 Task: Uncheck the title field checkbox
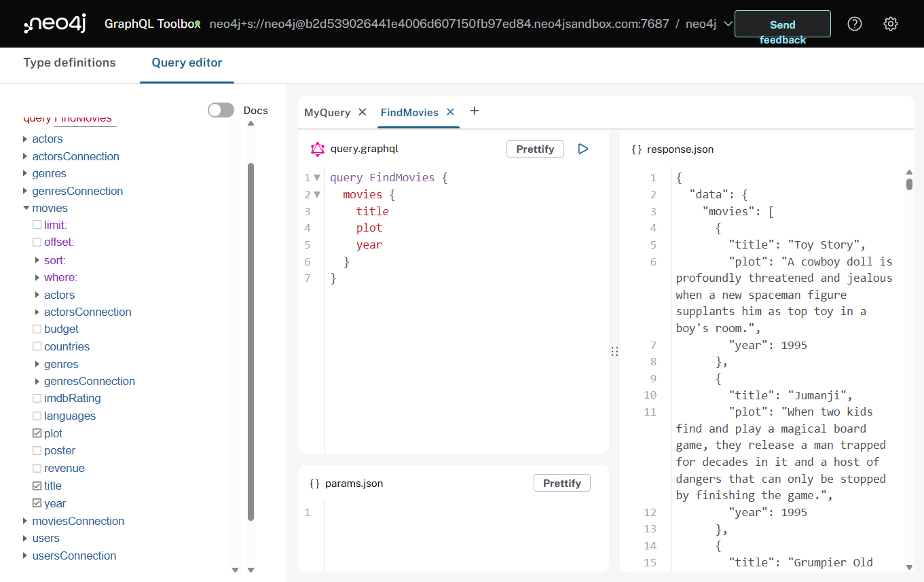click(37, 486)
